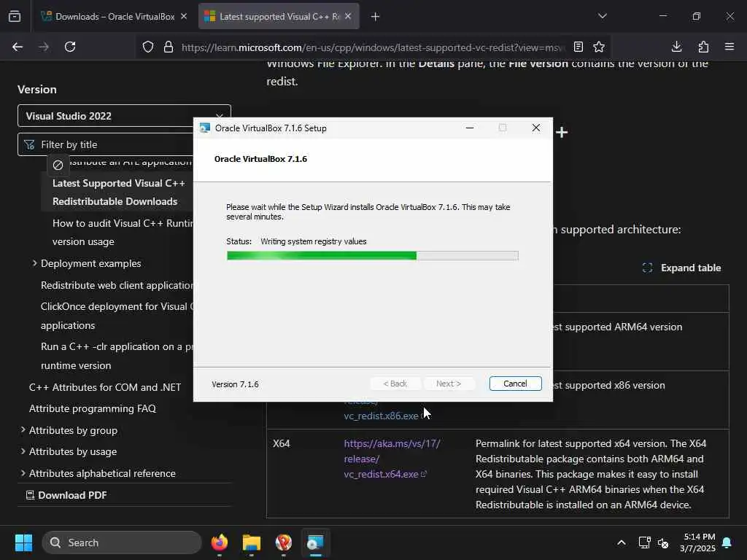Close the Oracle VirtualBox Setup dialog
This screenshot has height=560, width=747.
pyautogui.click(x=536, y=128)
